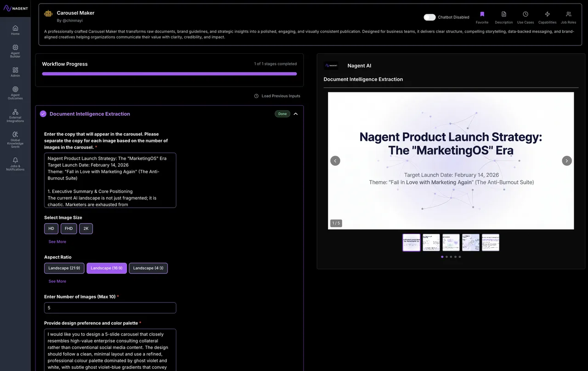The height and width of the screenshot is (371, 588).
Task: Choose the FHD image size option
Action: click(x=68, y=229)
